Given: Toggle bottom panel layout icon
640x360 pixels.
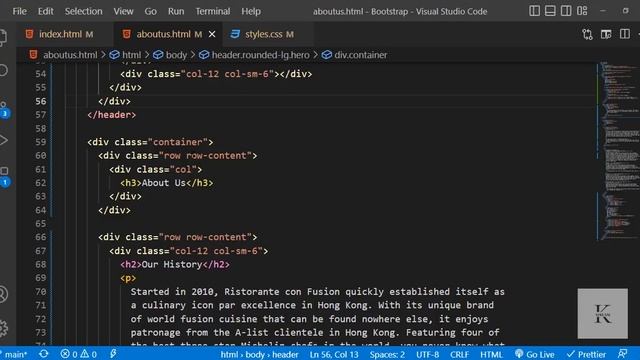Looking at the screenshot, I should click(x=550, y=11).
